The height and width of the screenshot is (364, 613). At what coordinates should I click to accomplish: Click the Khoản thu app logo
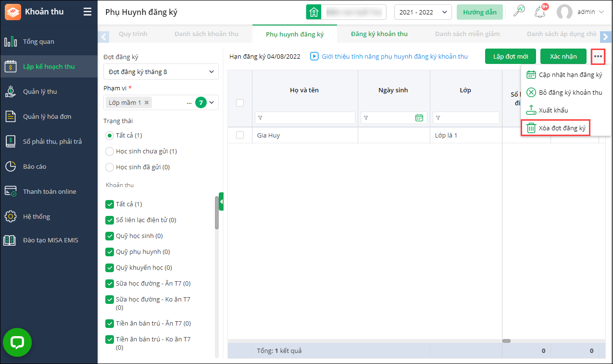point(13,12)
